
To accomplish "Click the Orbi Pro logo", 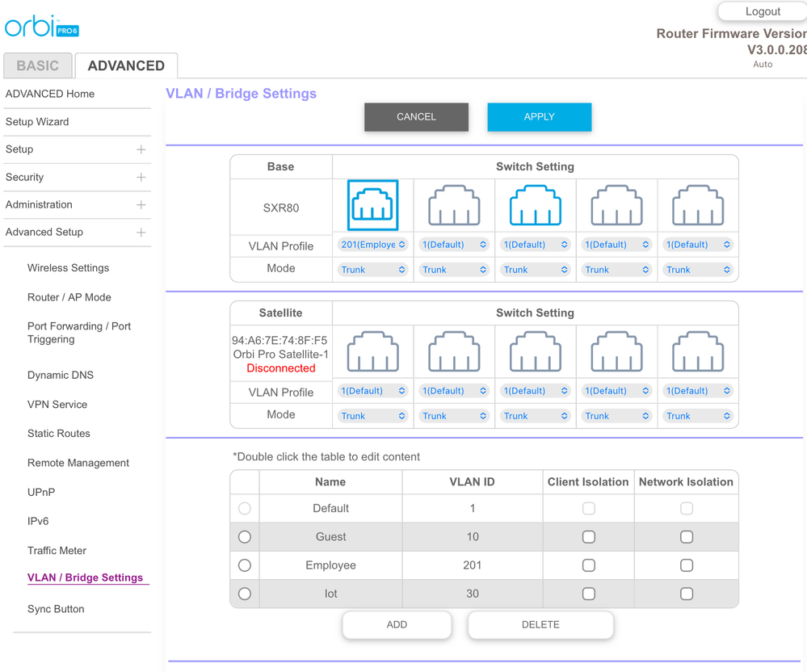I will point(42,27).
